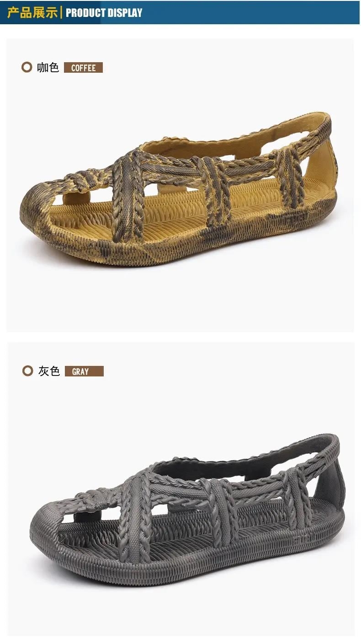
Task: Click the divider line in the header
Action: pyautogui.click(x=62, y=12)
